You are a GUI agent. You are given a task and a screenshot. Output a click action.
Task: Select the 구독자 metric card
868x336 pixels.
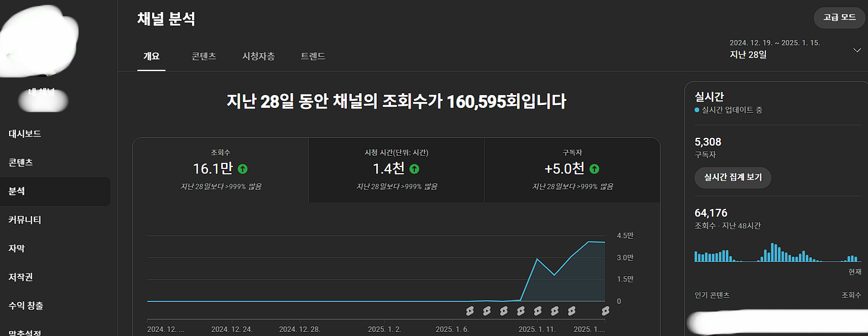click(x=572, y=170)
